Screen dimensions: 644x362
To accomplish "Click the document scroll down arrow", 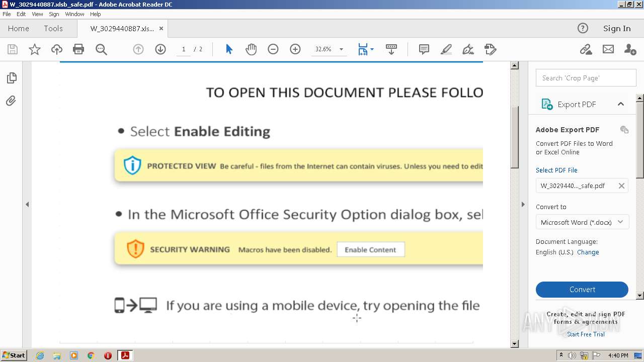I will click(515, 344).
